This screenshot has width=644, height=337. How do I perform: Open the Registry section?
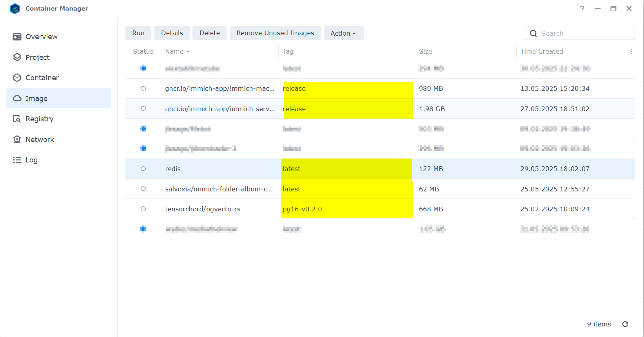pyautogui.click(x=59, y=119)
